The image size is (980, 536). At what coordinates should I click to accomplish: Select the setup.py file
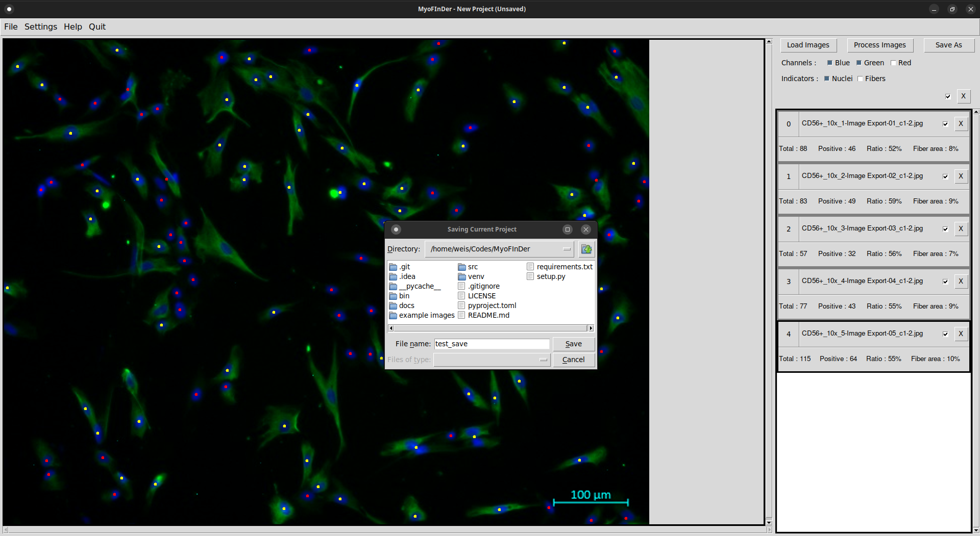tap(546, 276)
